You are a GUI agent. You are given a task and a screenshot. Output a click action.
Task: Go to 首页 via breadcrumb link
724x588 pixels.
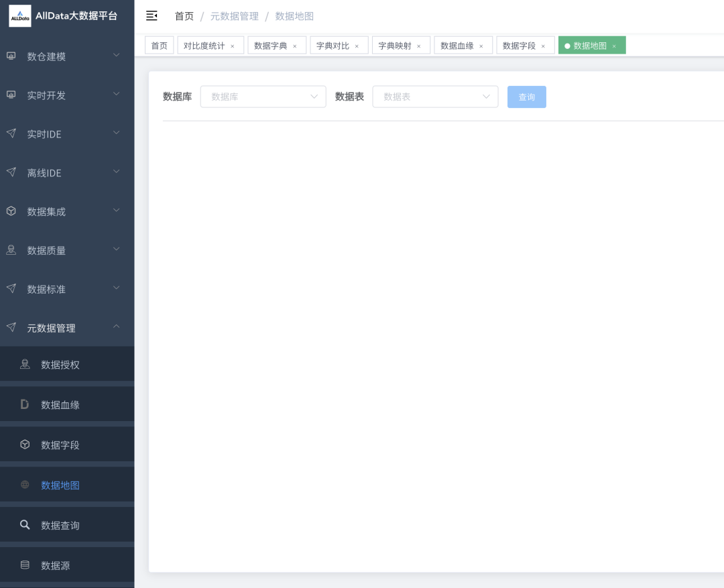(184, 16)
